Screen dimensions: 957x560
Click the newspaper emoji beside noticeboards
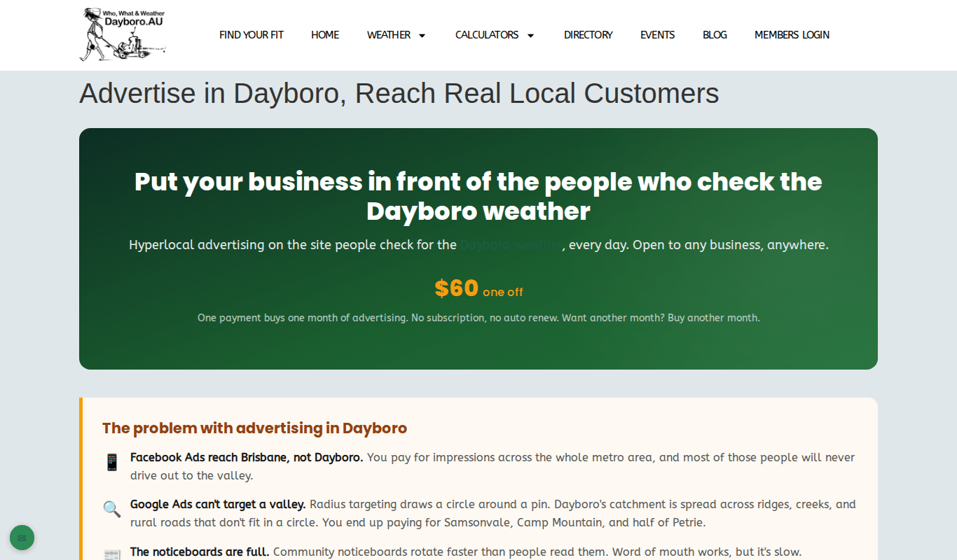pyautogui.click(x=112, y=555)
